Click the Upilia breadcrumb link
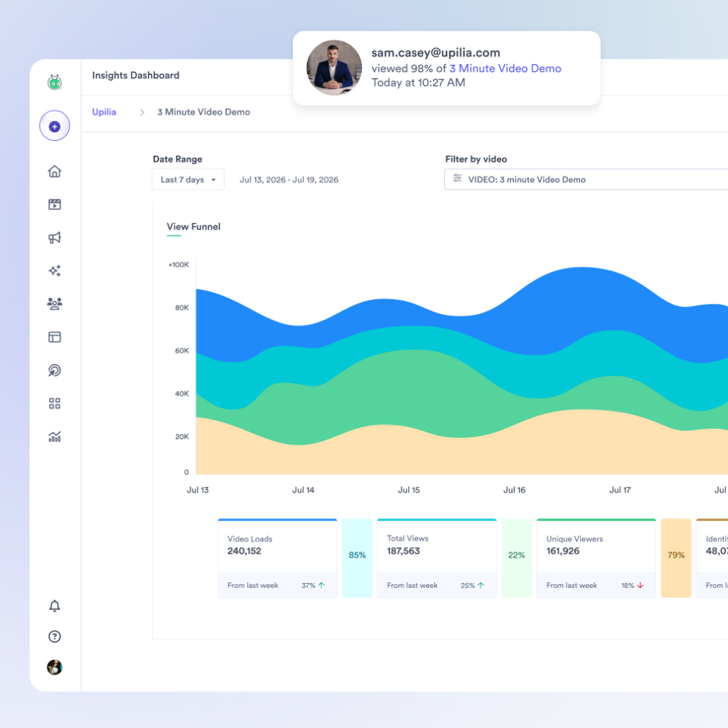The image size is (728, 728). (104, 112)
